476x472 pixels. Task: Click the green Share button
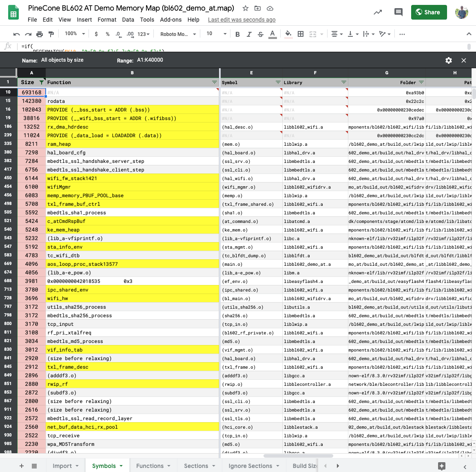(x=429, y=12)
